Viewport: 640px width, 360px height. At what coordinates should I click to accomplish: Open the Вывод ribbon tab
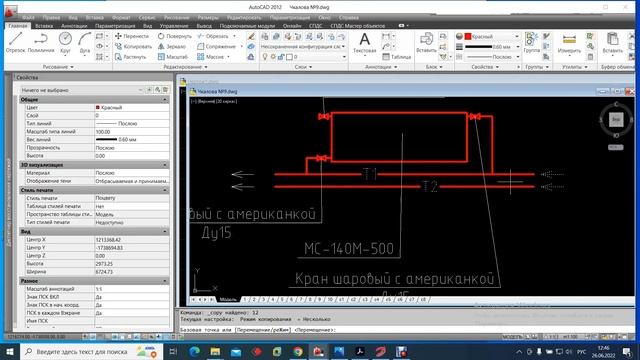pyautogui.click(x=204, y=26)
